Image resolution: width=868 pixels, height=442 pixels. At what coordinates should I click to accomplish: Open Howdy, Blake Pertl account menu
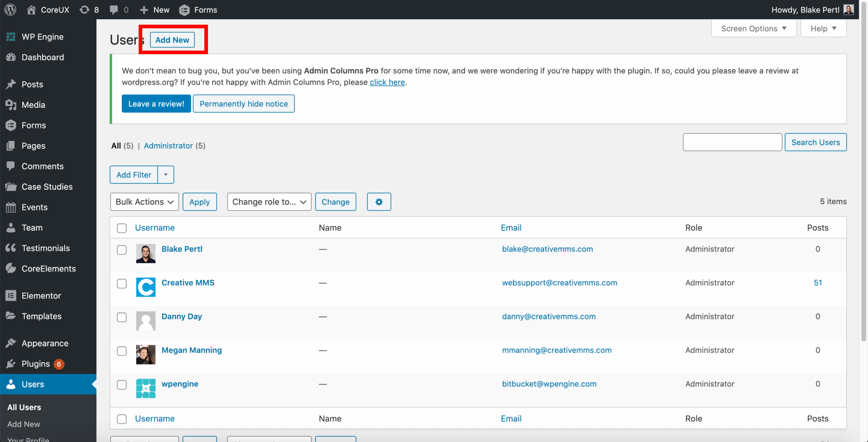click(x=812, y=10)
